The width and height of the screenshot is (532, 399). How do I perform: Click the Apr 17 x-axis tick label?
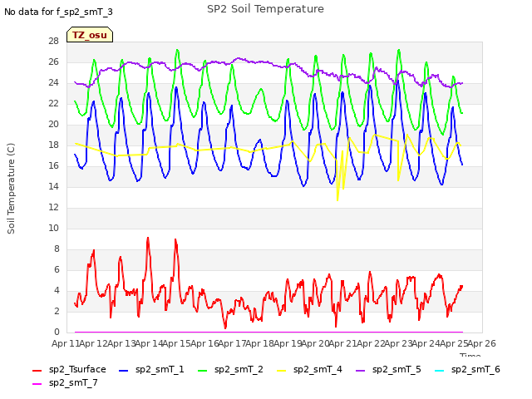232,343
